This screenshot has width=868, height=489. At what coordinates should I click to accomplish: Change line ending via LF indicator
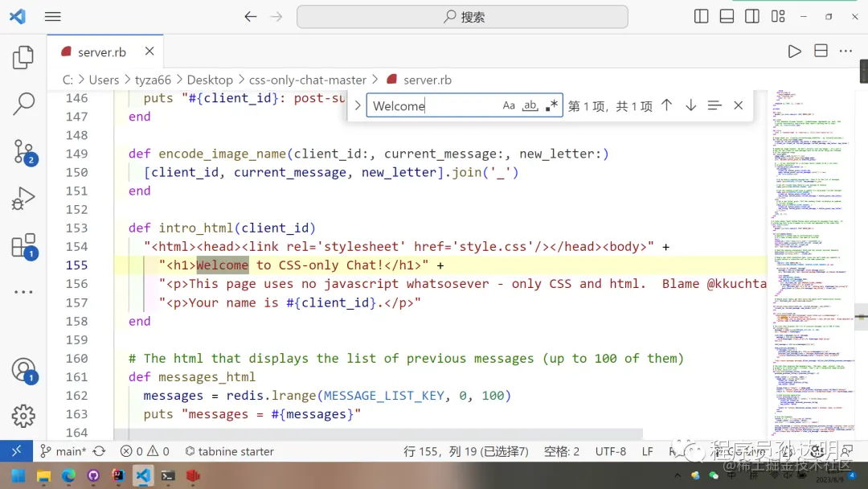(x=647, y=451)
